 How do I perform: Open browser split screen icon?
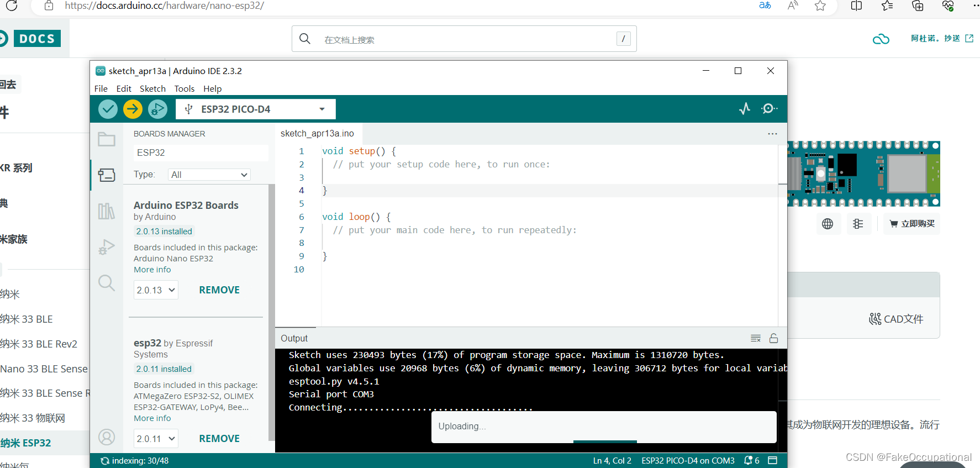point(856,6)
